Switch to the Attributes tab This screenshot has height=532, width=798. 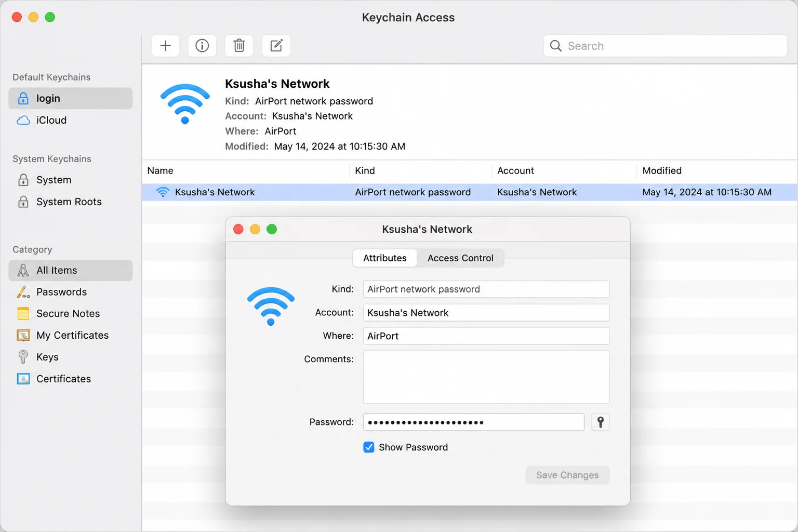(384, 258)
